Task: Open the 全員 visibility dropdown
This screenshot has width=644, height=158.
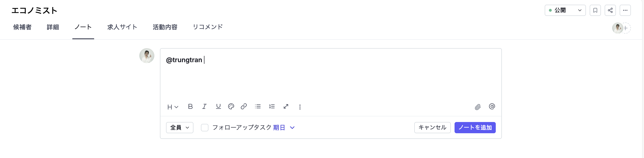Action: [179, 128]
